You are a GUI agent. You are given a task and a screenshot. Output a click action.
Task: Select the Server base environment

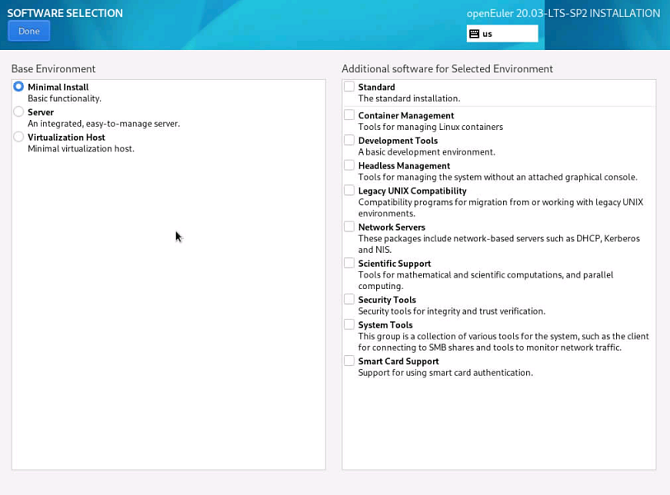[19, 112]
